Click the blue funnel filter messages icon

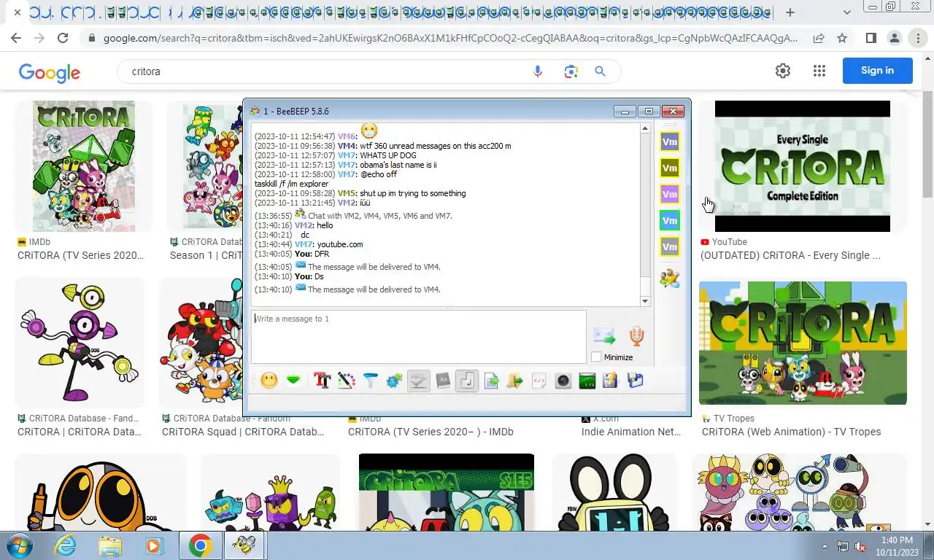(371, 381)
